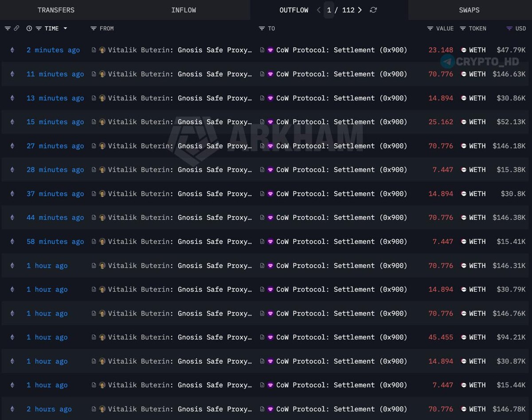Viewport: 532px width, 420px height.
Task: Open CoW Protocol: Settlement in 58 minutes ago row
Action: 341,241
